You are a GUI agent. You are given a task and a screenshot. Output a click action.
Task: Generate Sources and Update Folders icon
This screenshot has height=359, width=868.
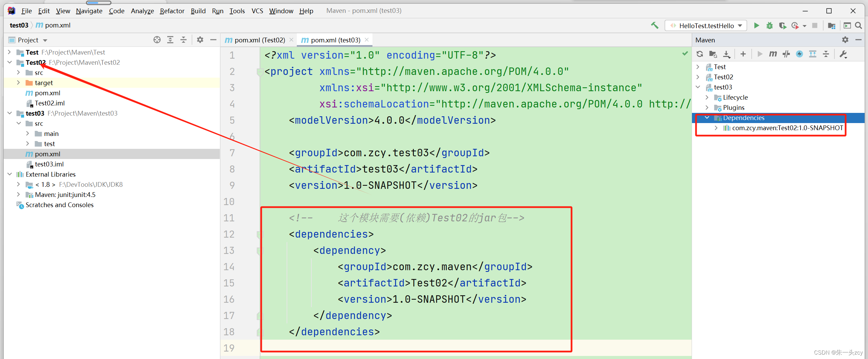click(x=713, y=54)
